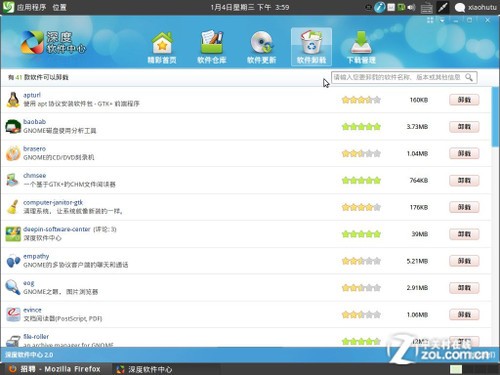This screenshot has width=500, height=375.
Task: Switch to the 软件更新 update tab
Action: [261, 47]
